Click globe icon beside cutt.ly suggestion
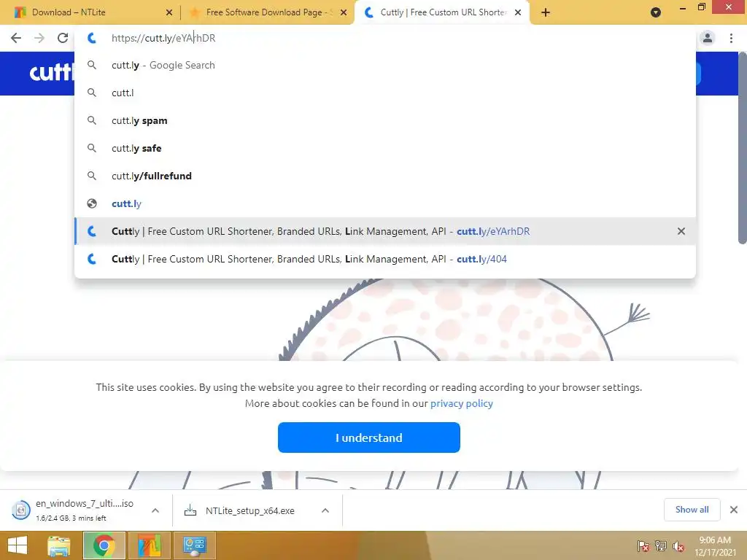 pyautogui.click(x=92, y=203)
